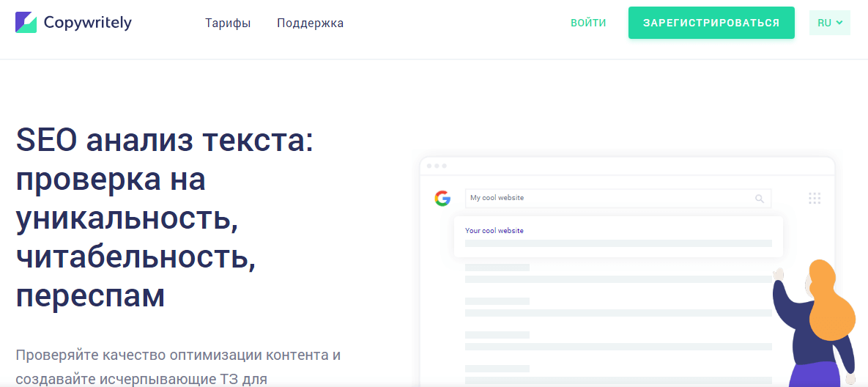
Task: Click the woman's raised hand in illustration
Action: [x=779, y=275]
